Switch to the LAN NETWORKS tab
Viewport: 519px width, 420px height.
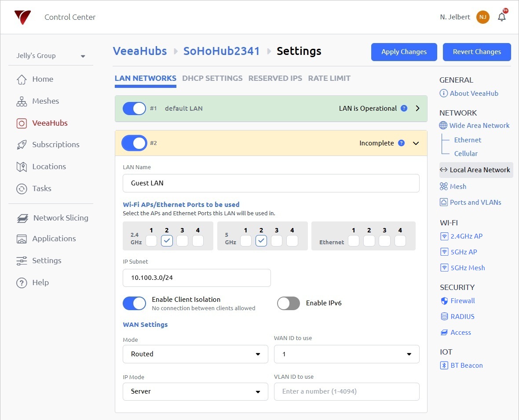145,78
